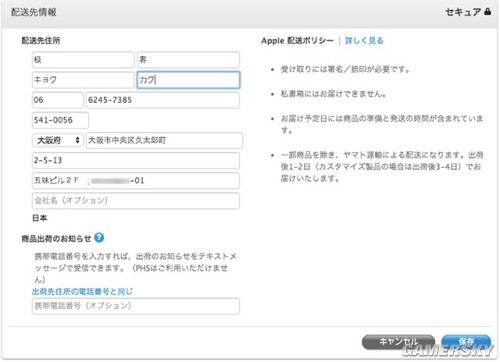Click the セキュア label in the header

tap(463, 12)
